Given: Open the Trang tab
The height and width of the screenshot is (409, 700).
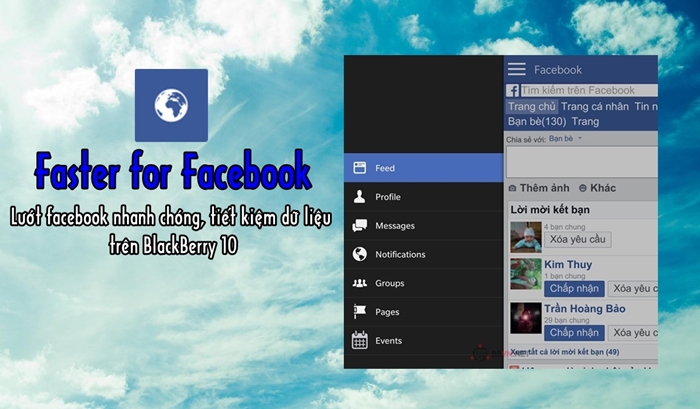Looking at the screenshot, I should pyautogui.click(x=585, y=121).
